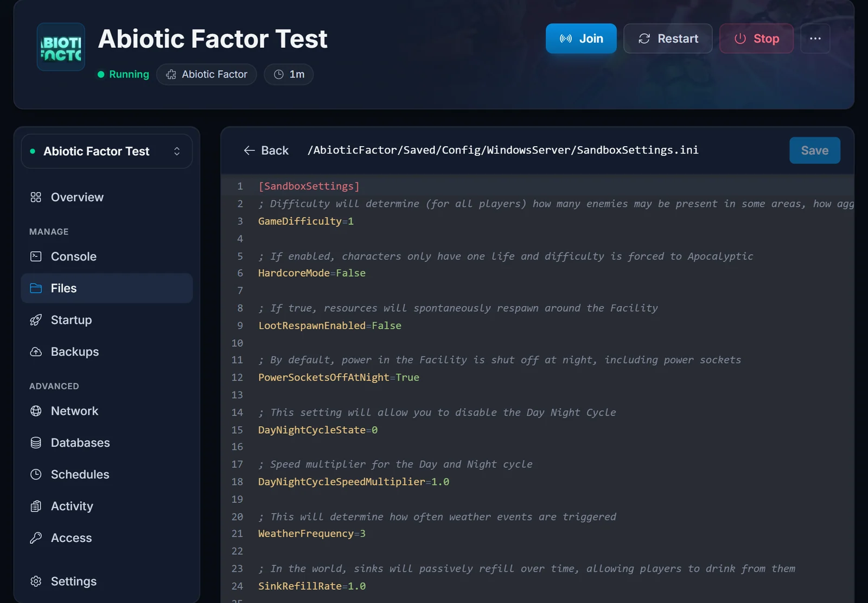The width and height of the screenshot is (868, 603).
Task: Open the Overview page
Action: 107,197
